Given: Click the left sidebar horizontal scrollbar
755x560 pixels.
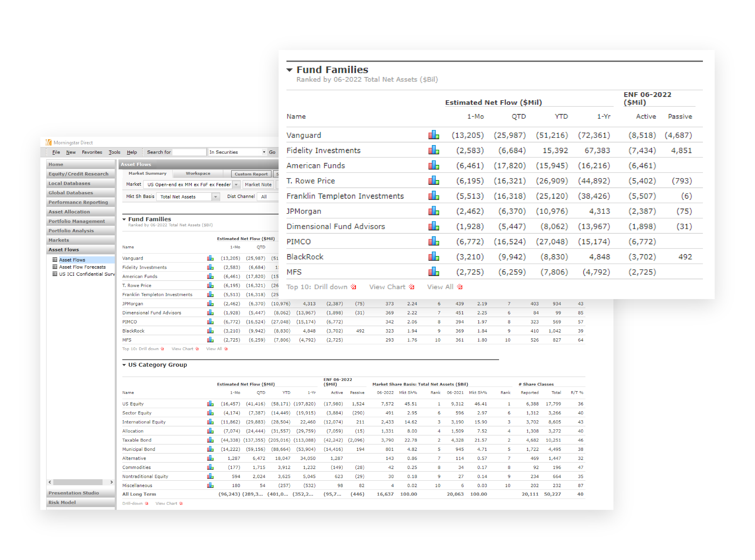Looking at the screenshot, I should point(78,482).
